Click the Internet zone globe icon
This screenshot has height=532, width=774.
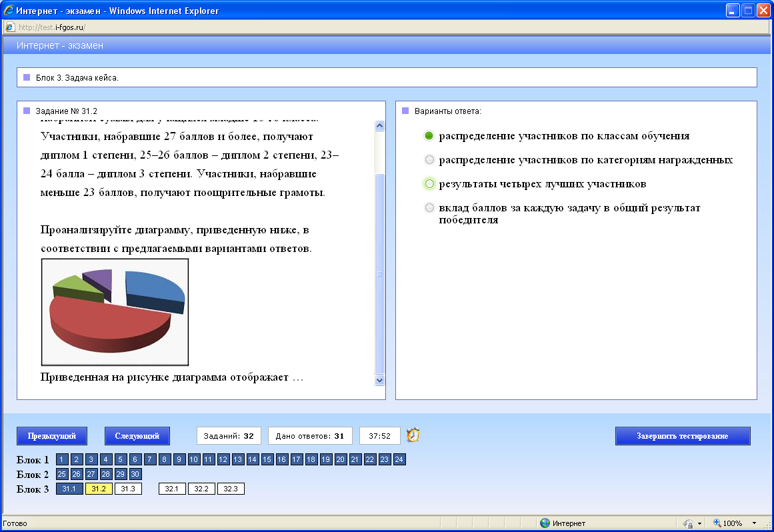[x=545, y=523]
